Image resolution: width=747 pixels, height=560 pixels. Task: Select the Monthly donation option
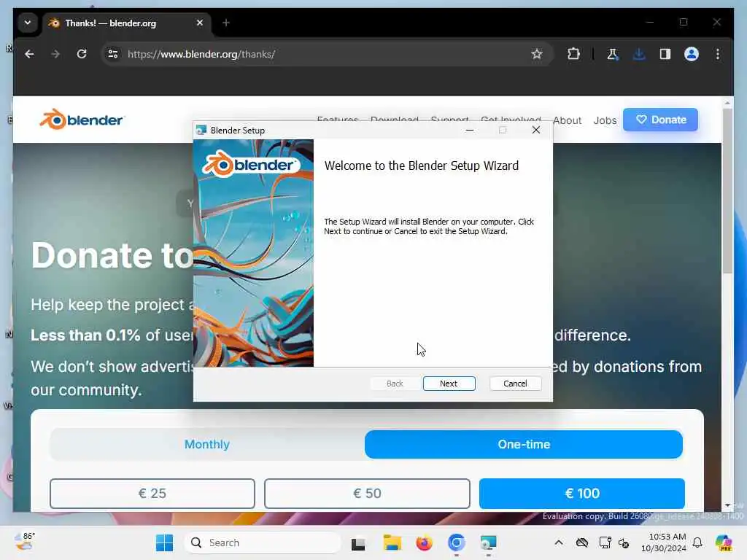(206, 444)
